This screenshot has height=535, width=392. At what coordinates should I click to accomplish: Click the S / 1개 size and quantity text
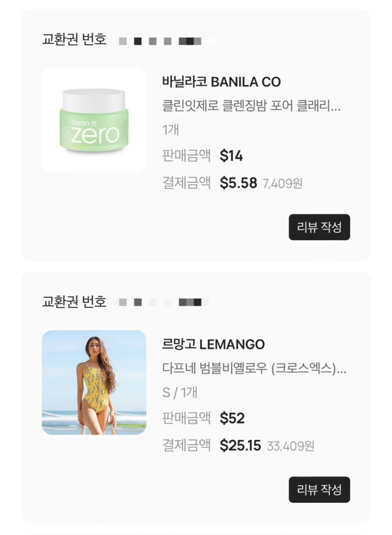pos(179,392)
